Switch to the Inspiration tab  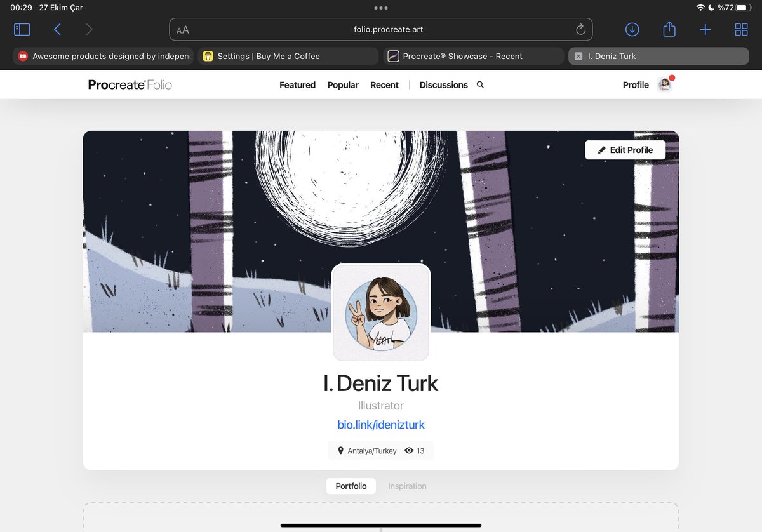(407, 486)
